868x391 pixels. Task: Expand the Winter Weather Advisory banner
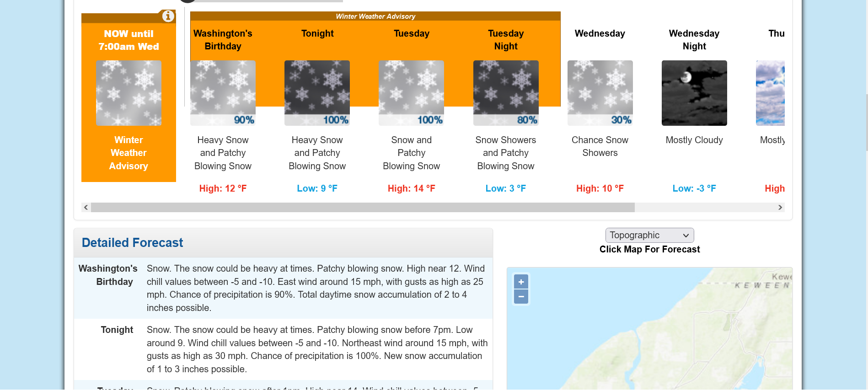[375, 16]
